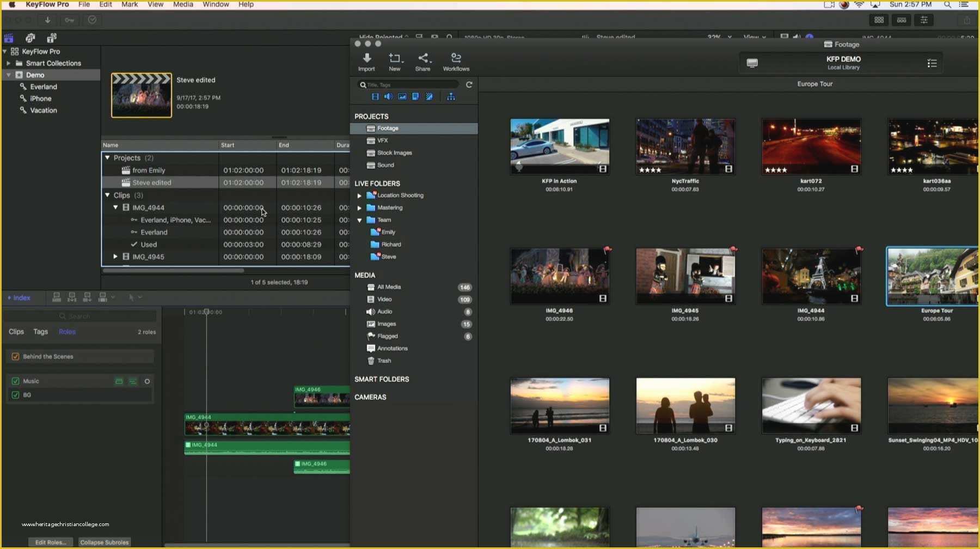Screen dimensions: 980x549
Task: Open macOS Spotlight search
Action: coord(947,4)
